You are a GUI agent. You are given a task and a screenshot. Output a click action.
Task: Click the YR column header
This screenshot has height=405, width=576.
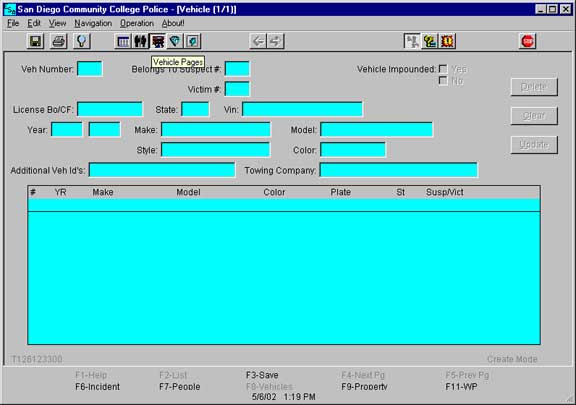[60, 192]
